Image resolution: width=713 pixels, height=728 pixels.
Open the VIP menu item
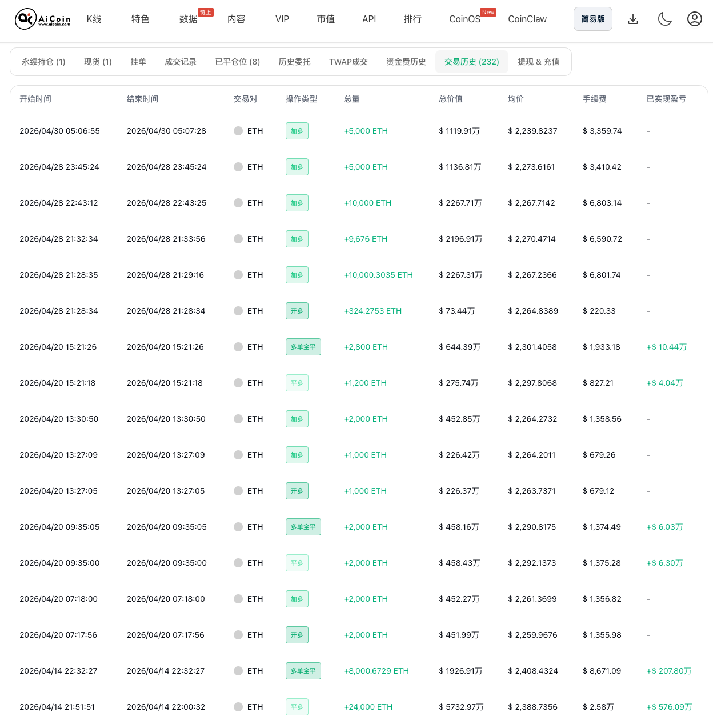(282, 19)
